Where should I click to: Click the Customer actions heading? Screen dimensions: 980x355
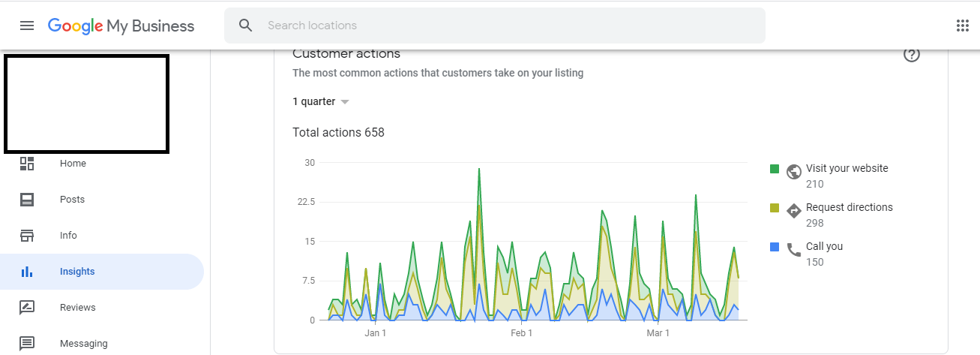(346, 54)
